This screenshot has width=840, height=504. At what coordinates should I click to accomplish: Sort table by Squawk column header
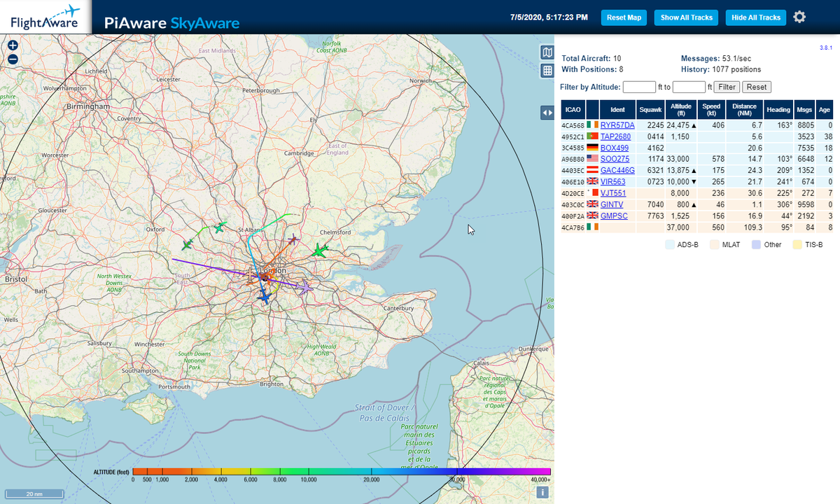[x=650, y=109]
